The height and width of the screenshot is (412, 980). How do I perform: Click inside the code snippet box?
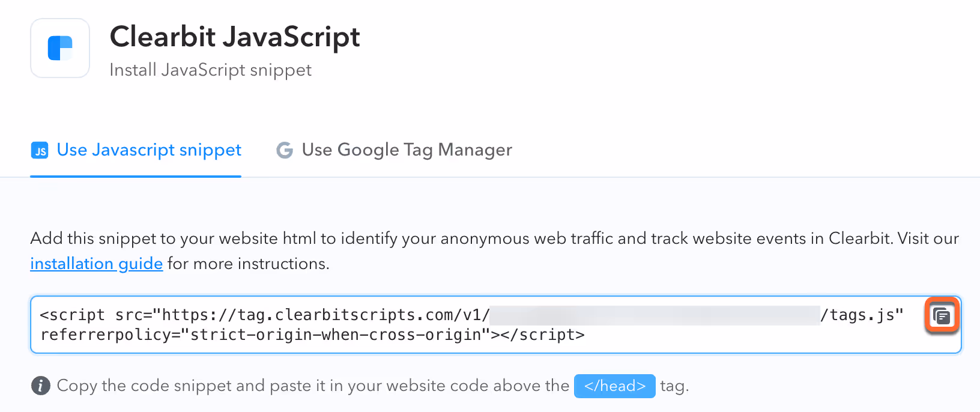tap(420, 324)
